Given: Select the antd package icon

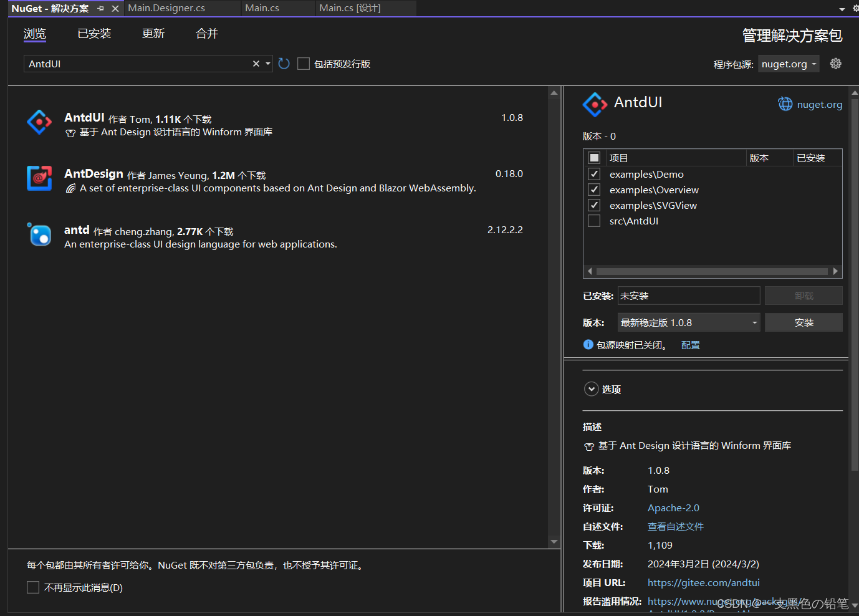Looking at the screenshot, I should (39, 235).
